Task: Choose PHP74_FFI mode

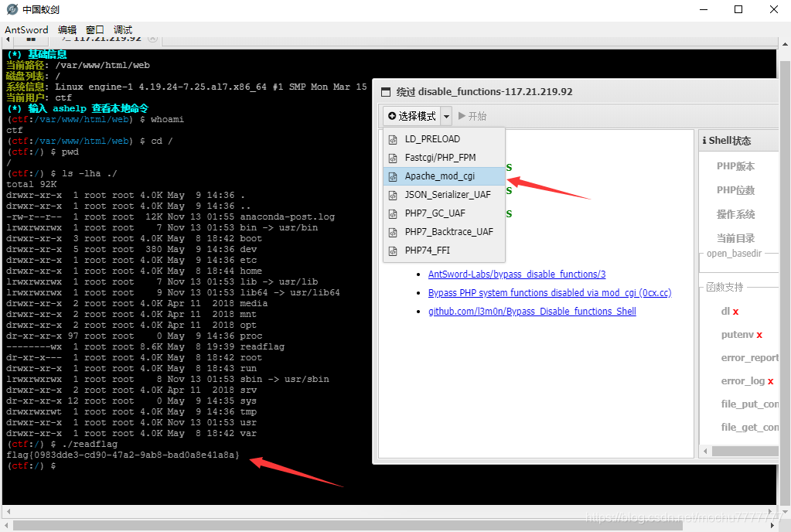Action: pyautogui.click(x=445, y=251)
